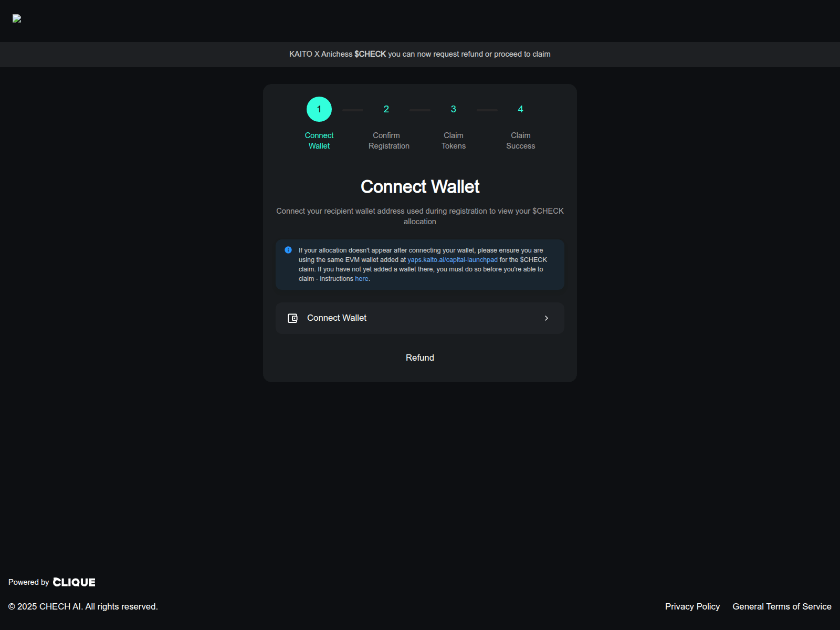Click the Connect Wallet step label under step 1
The image size is (840, 630).
point(319,140)
